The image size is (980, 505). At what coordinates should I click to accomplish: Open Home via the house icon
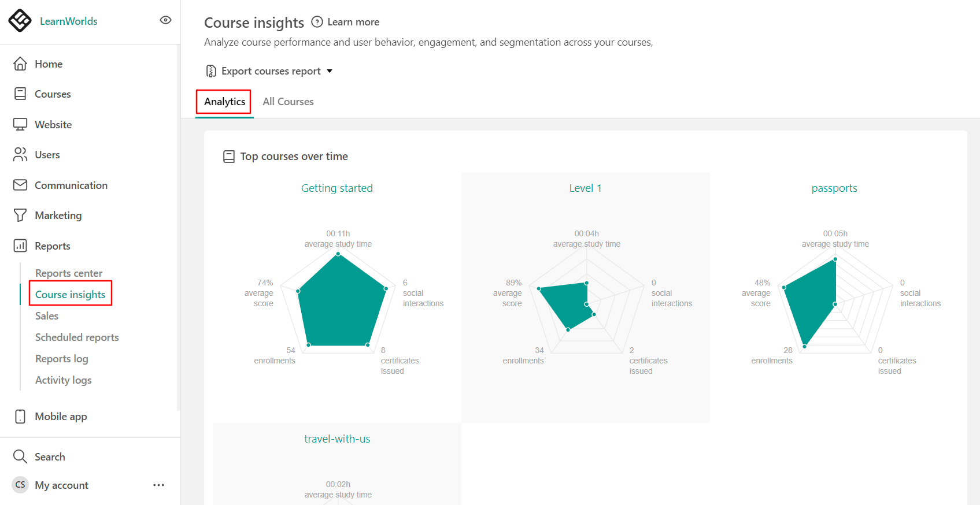coord(20,64)
